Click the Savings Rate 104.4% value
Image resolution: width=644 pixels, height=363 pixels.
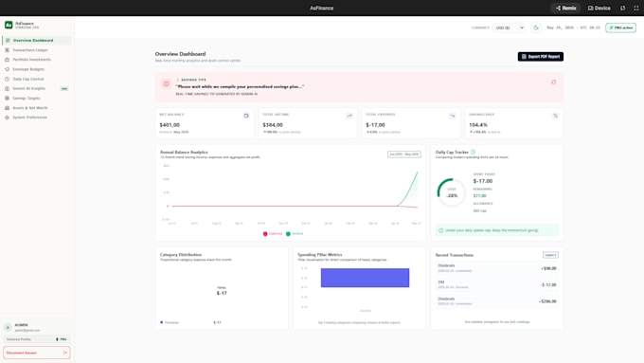click(478, 125)
